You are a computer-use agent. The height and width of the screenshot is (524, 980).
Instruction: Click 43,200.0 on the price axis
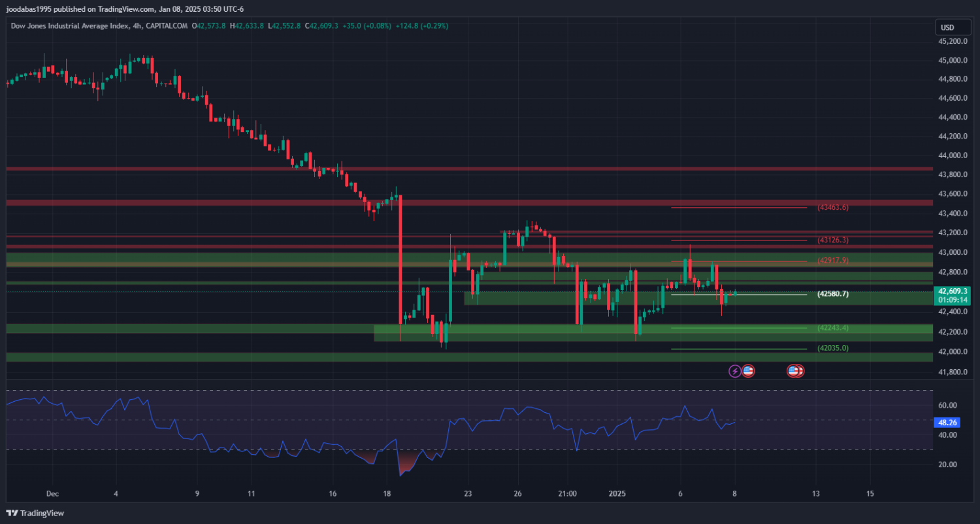953,233
